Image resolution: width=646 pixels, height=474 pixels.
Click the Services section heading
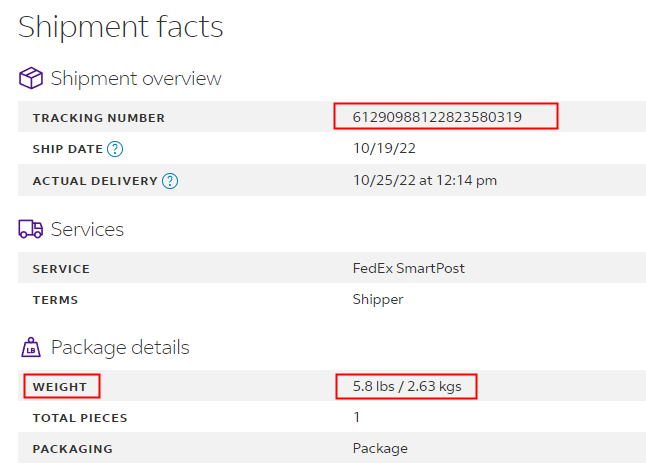point(87,229)
